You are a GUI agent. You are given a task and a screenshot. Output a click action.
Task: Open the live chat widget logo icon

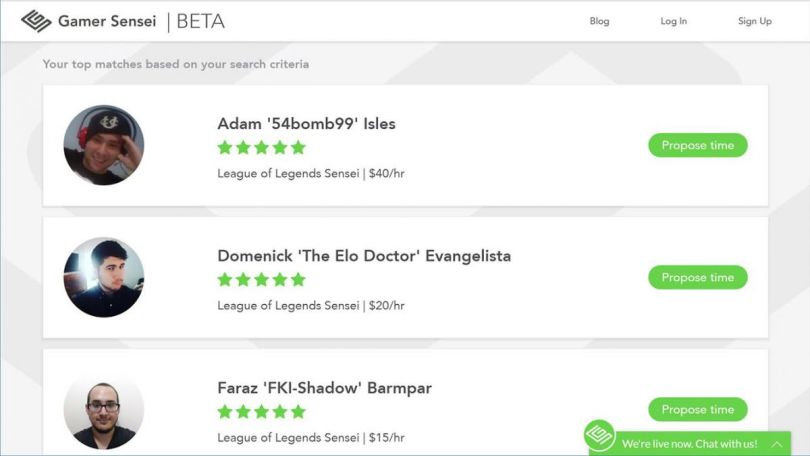(x=599, y=435)
